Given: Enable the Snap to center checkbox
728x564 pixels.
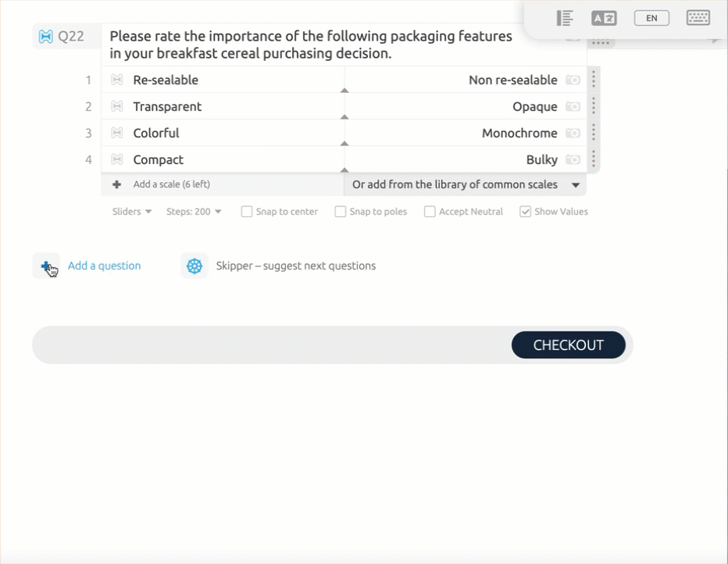Looking at the screenshot, I should pyautogui.click(x=247, y=212).
